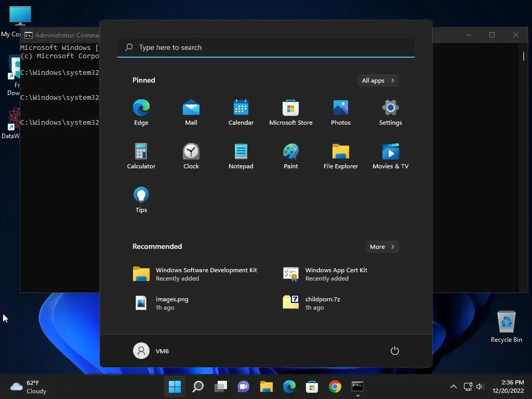The image size is (532, 399).
Task: Click the Type here to search field
Action: pos(266,47)
